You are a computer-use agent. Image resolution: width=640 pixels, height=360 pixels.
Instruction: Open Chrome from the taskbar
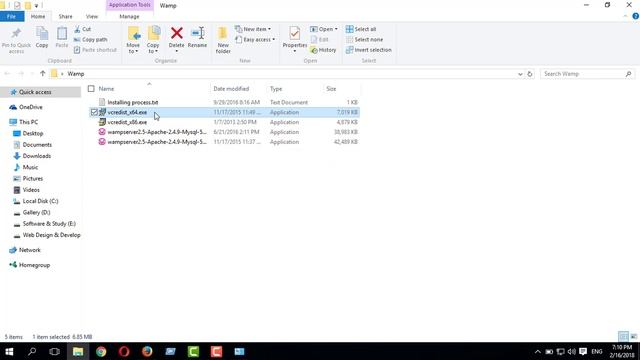coord(101,351)
